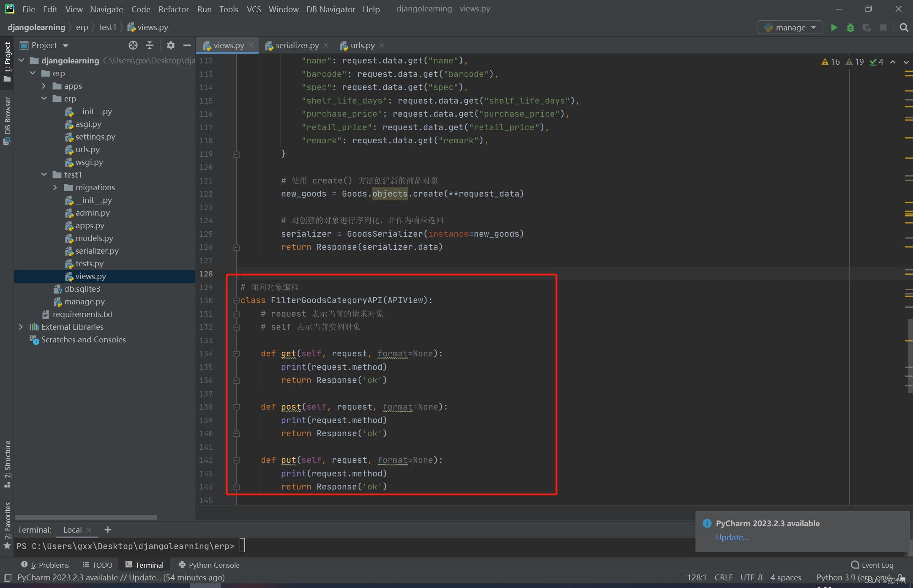This screenshot has width=913, height=588.
Task: Hide the Project panel with minus icon
Action: click(x=187, y=45)
